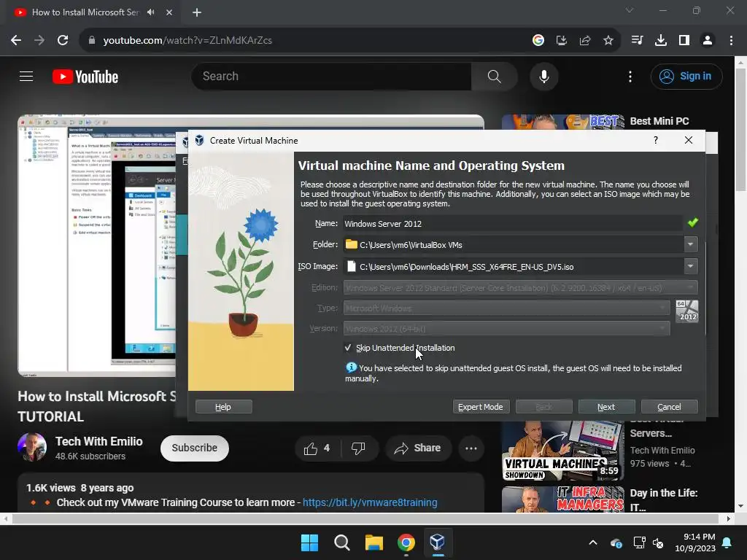Click the YouTube search box

(331, 76)
